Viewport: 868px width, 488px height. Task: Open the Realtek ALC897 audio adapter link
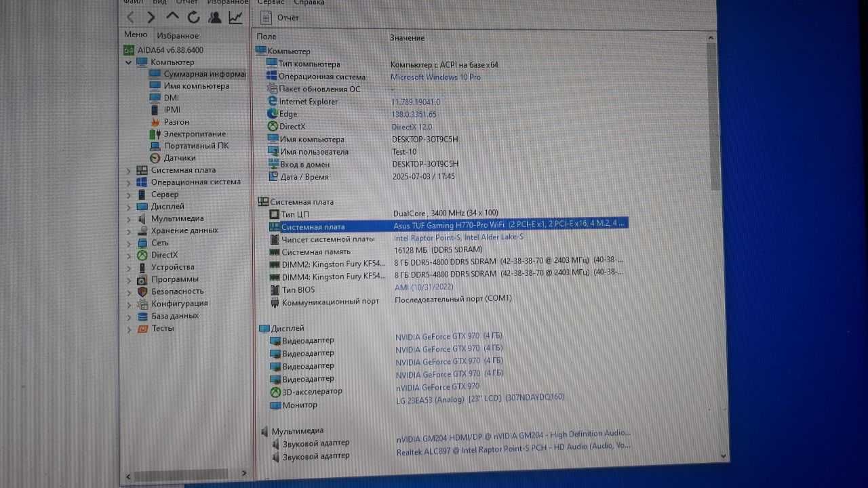(x=513, y=449)
